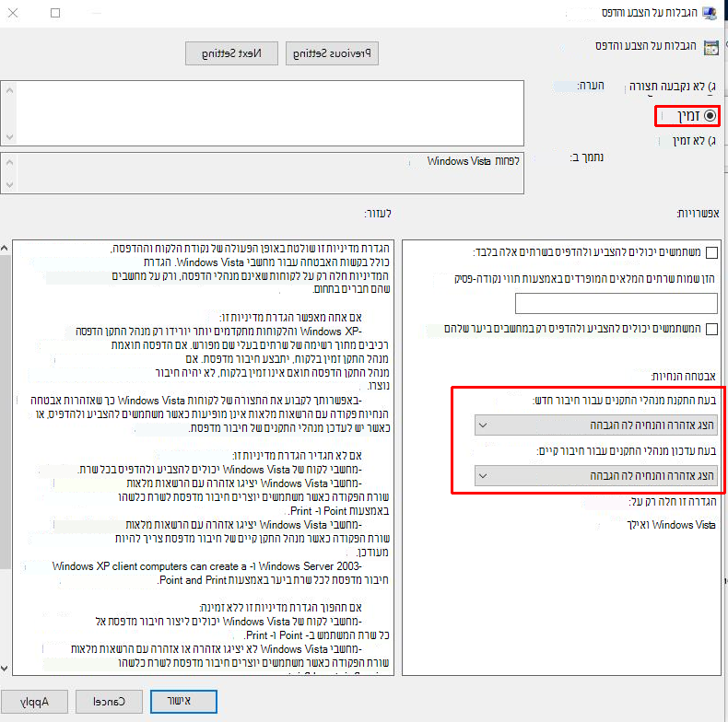
Task: Click the mirrored Cancel button
Action: [x=109, y=702]
